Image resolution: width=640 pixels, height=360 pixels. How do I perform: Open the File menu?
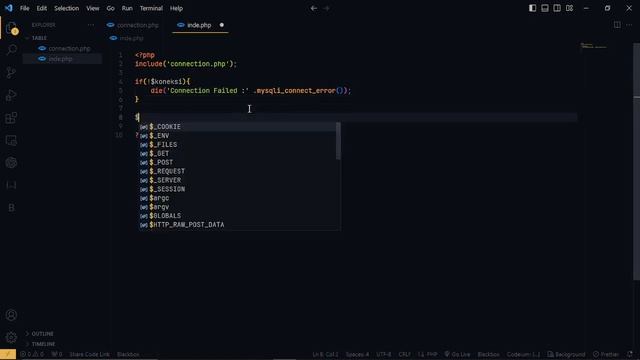(x=24, y=8)
